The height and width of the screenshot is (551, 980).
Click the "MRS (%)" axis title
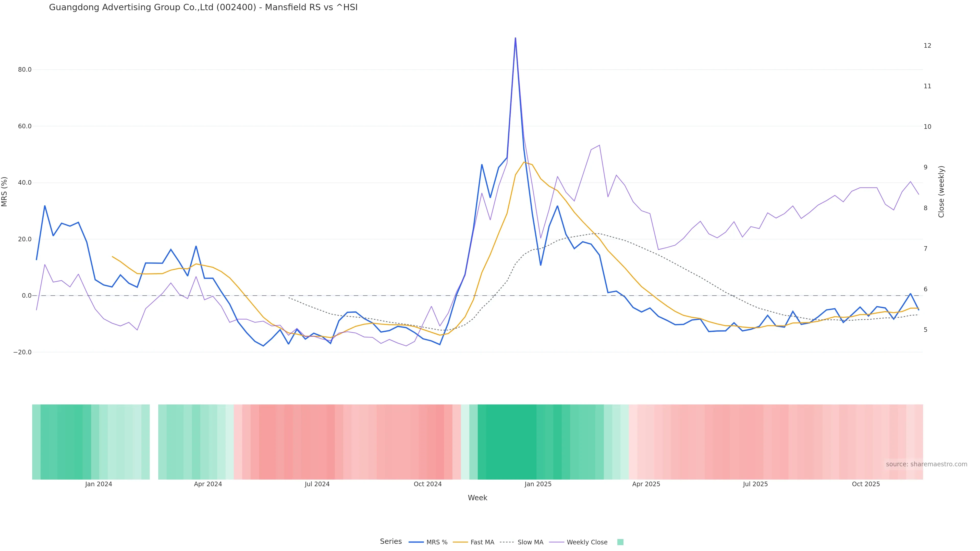5,192
